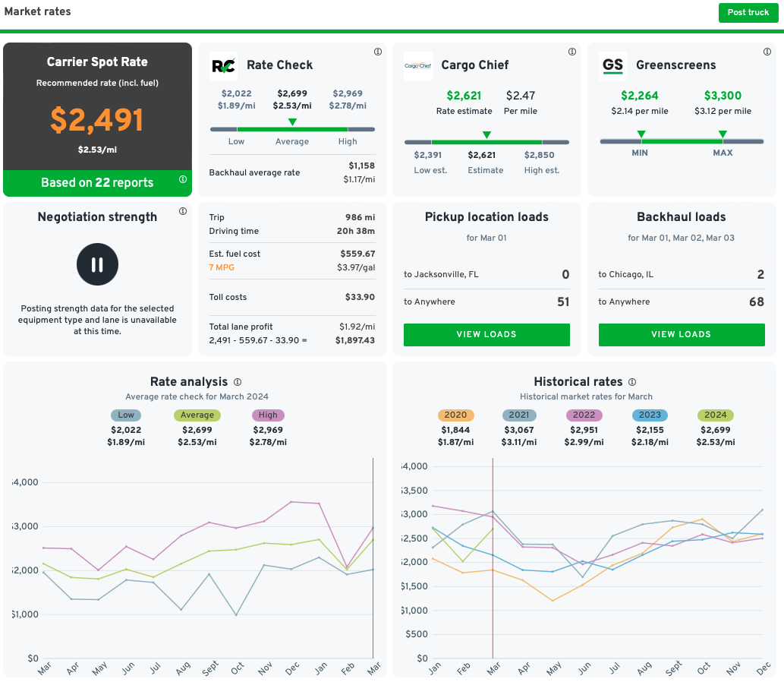
Task: Click the Historical rates info icon
Action: pyautogui.click(x=632, y=382)
